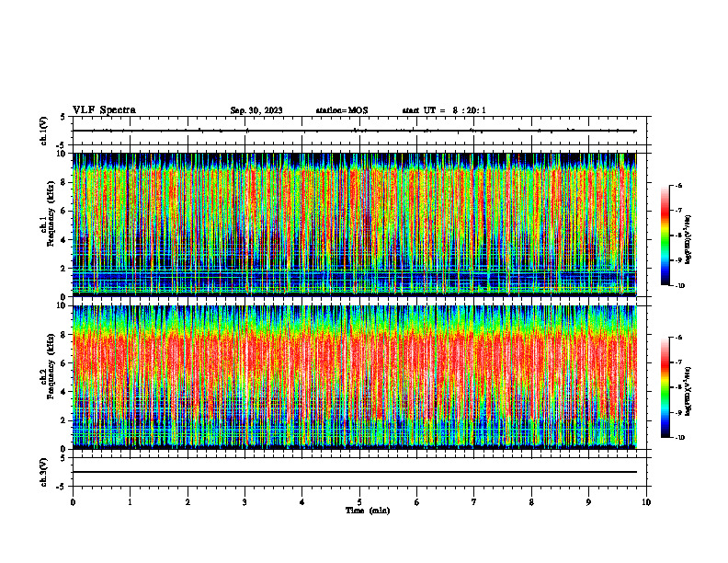
Task: Click the 'Time (min)' axis label
Action: coord(368,511)
